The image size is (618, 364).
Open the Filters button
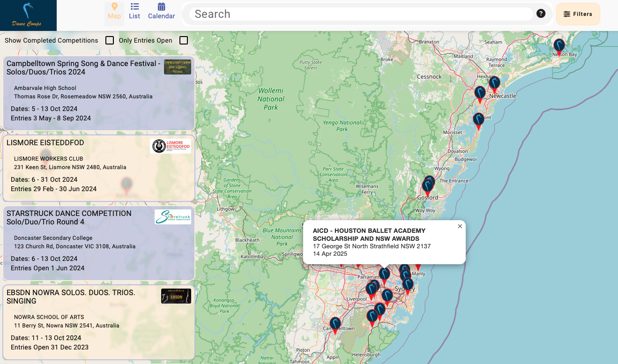click(x=578, y=14)
